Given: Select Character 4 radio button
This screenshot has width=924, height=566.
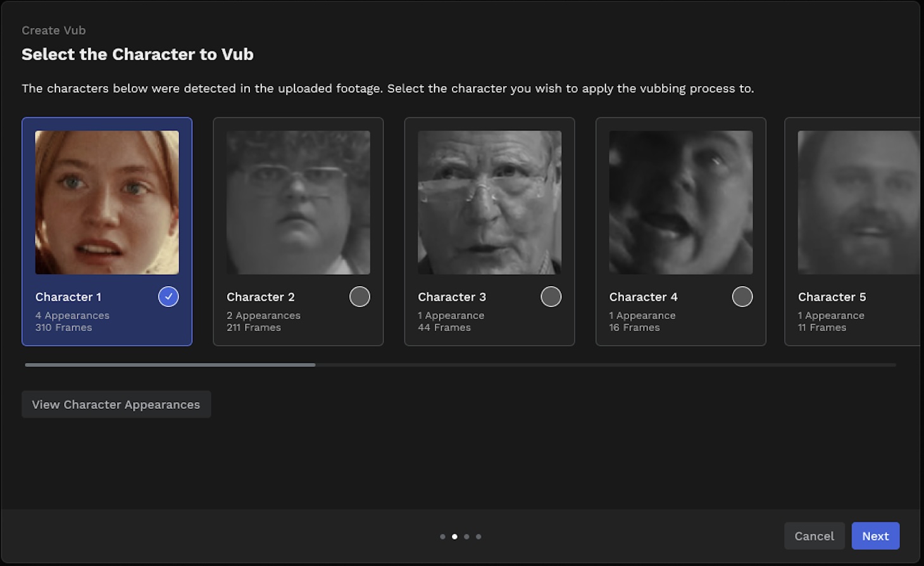Looking at the screenshot, I should coord(742,296).
